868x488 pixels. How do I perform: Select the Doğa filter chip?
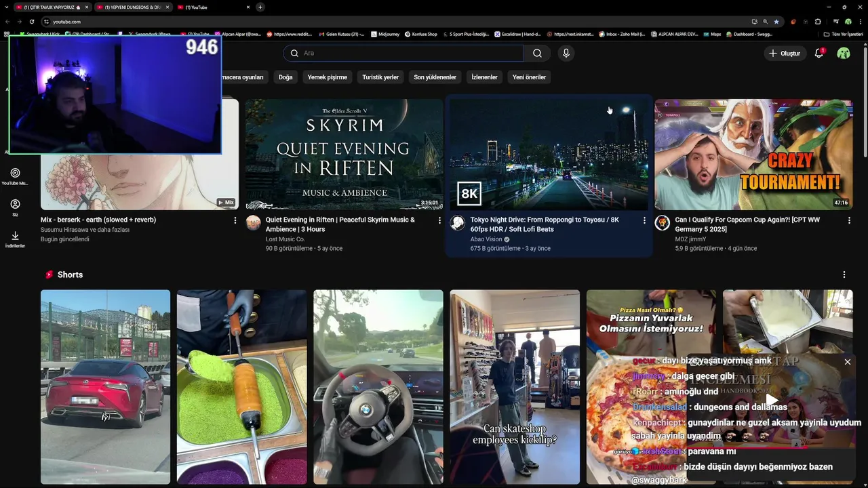tap(285, 77)
